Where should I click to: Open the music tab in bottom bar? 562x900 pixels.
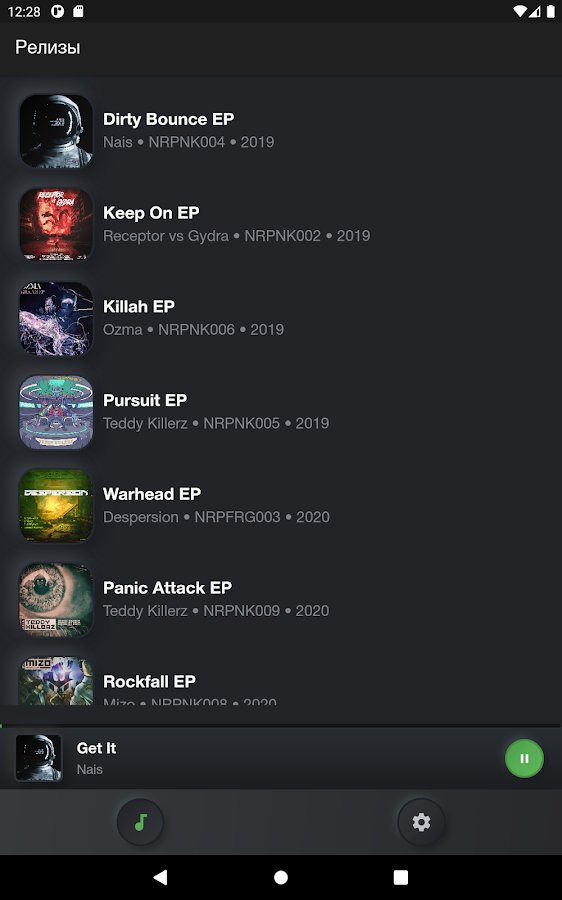pyautogui.click(x=141, y=822)
